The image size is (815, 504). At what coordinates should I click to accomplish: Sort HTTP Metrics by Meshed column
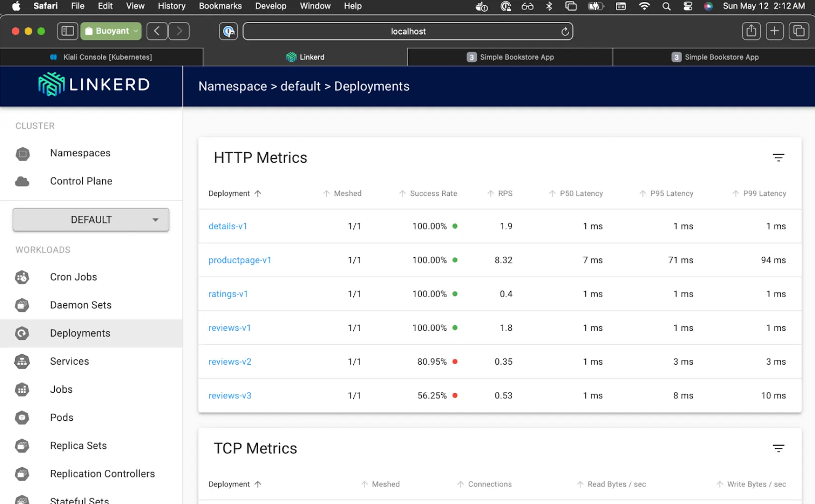click(342, 194)
